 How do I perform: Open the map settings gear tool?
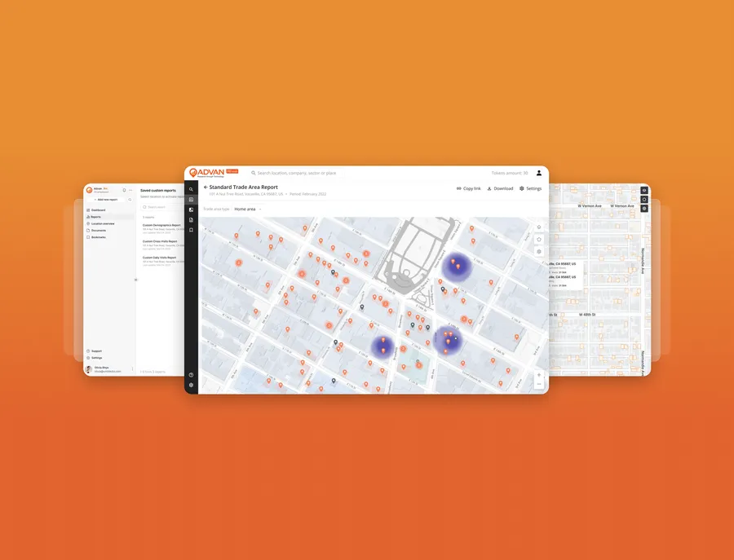click(x=539, y=252)
